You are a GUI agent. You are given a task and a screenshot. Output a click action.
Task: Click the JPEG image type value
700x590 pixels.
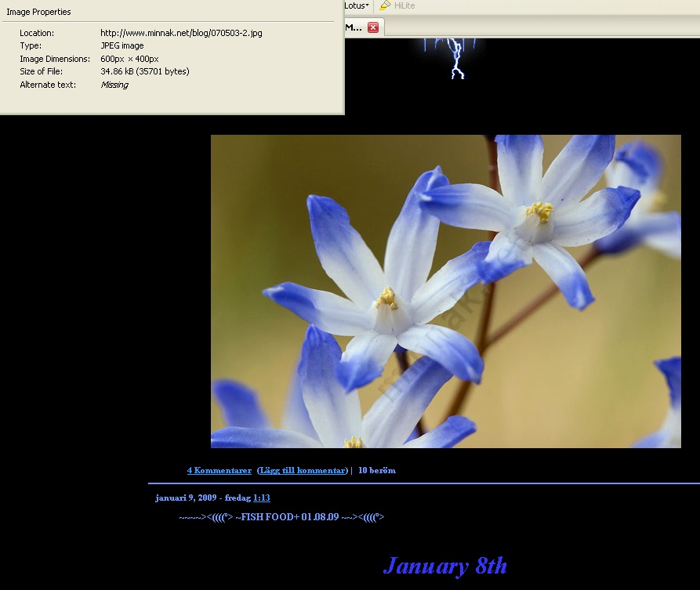click(x=122, y=45)
